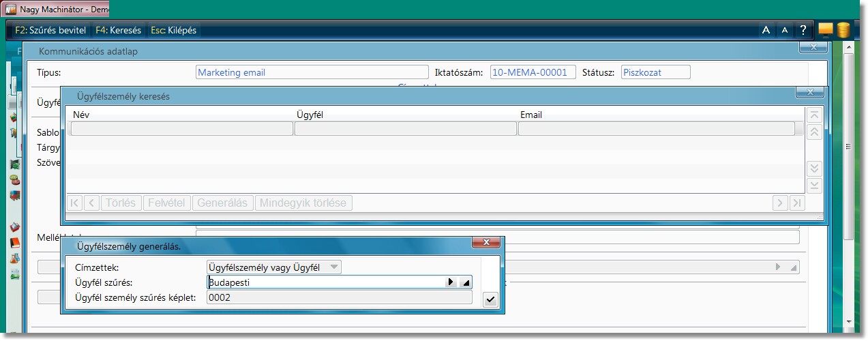Click the Ügyfél személy szűrés képlet field
Viewport: 868px width, 341px height.
(339, 297)
